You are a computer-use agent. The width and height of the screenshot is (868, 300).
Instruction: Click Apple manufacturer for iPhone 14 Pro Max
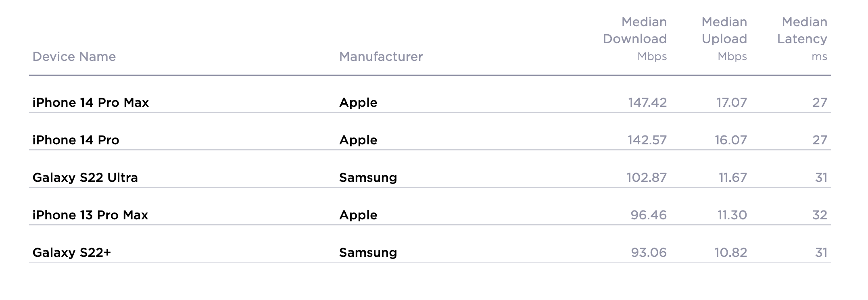(x=358, y=102)
